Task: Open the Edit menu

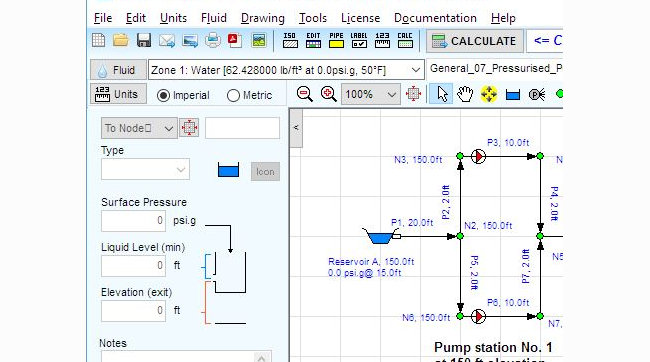Action: point(136,18)
